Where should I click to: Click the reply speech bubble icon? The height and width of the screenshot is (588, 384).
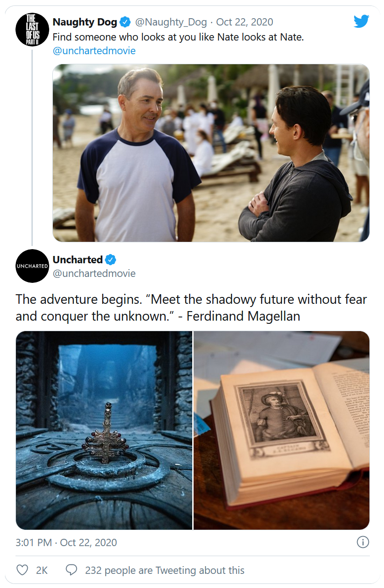(x=72, y=570)
